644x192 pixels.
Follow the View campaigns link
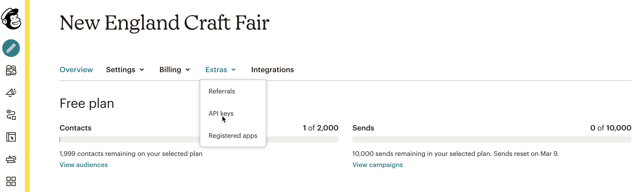(x=378, y=165)
